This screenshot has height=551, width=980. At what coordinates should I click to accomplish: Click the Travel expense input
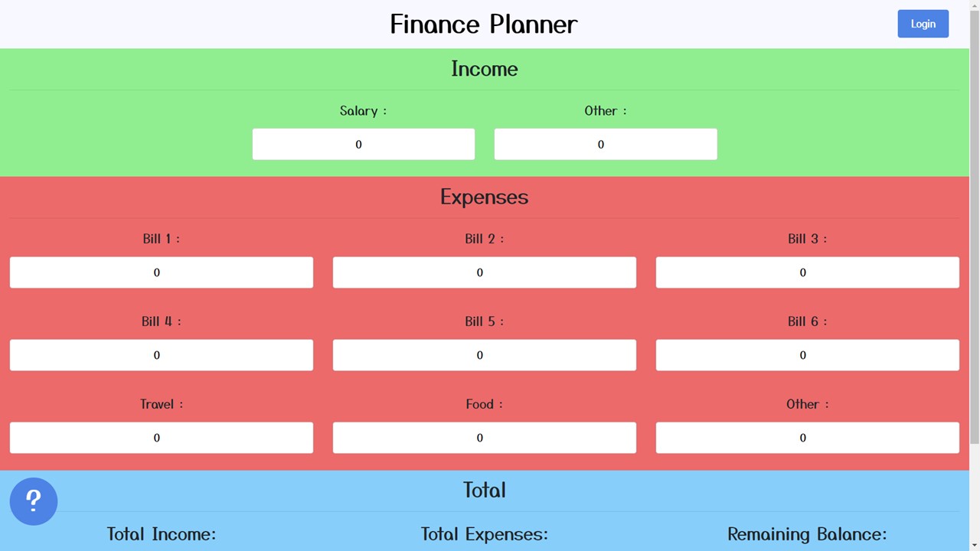162,438
